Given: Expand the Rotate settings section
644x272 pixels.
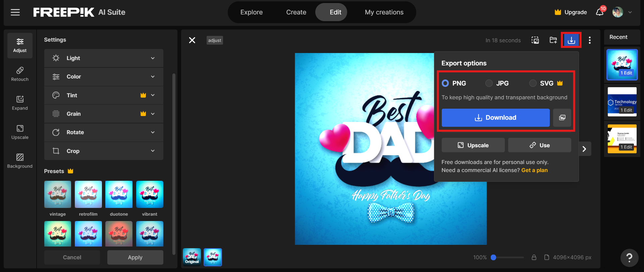Looking at the screenshot, I should point(104,132).
